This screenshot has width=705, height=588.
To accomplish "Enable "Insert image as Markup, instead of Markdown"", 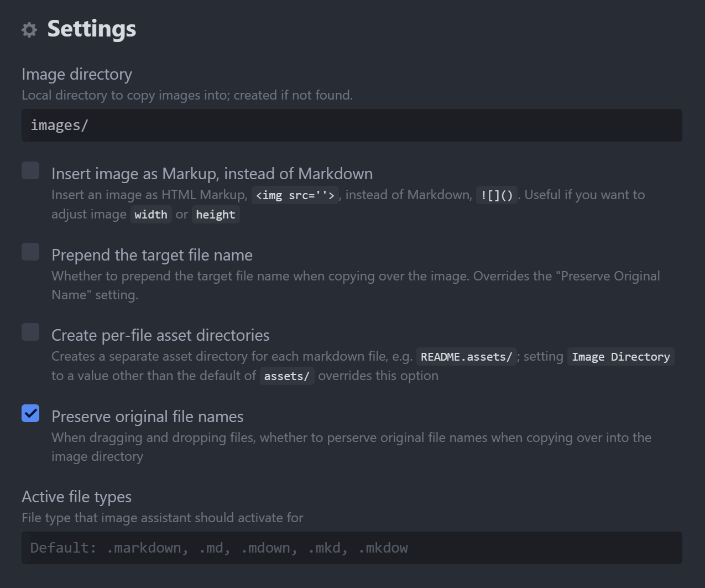I will (x=30, y=170).
